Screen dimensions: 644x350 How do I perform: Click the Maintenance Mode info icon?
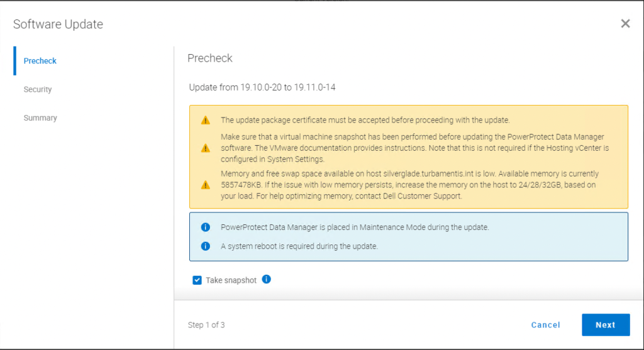click(205, 227)
